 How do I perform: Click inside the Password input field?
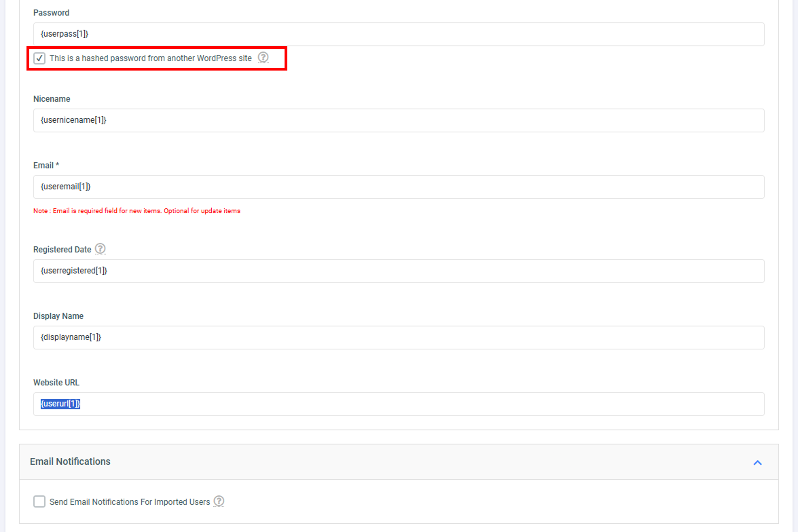[399, 34]
